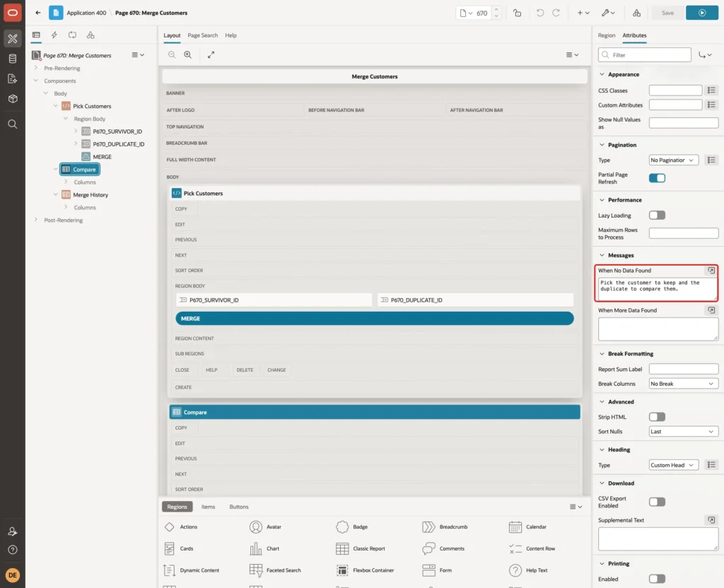Undo the last change
The height and width of the screenshot is (588, 724).
point(539,13)
